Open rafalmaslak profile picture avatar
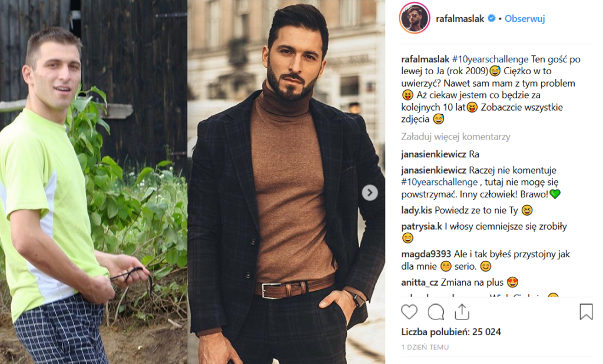The height and width of the screenshot is (364, 603). pyautogui.click(x=415, y=18)
